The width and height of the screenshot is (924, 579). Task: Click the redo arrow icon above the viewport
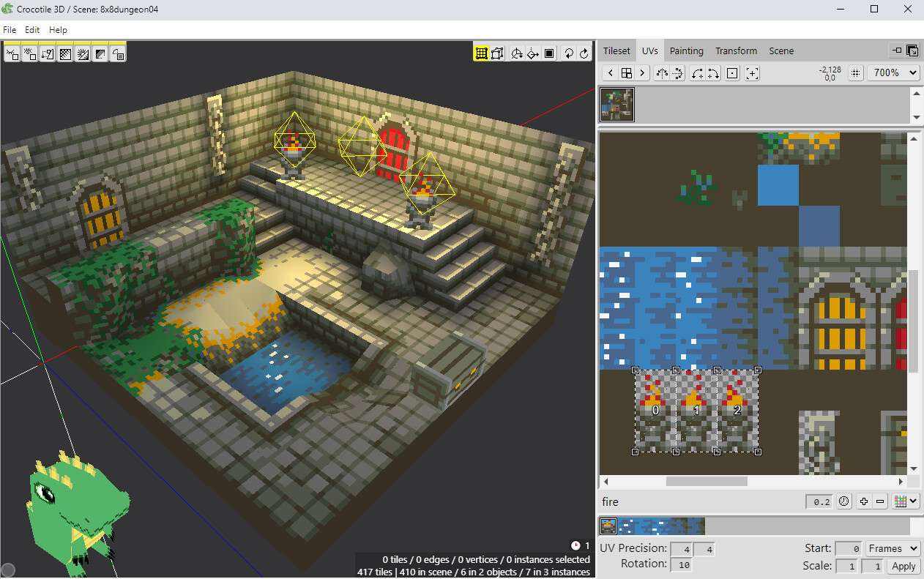(584, 53)
